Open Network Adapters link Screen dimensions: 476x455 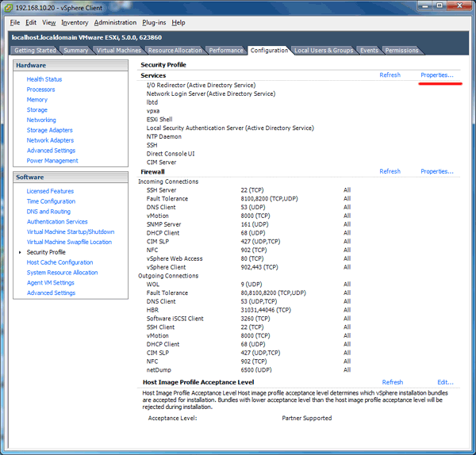coord(50,140)
